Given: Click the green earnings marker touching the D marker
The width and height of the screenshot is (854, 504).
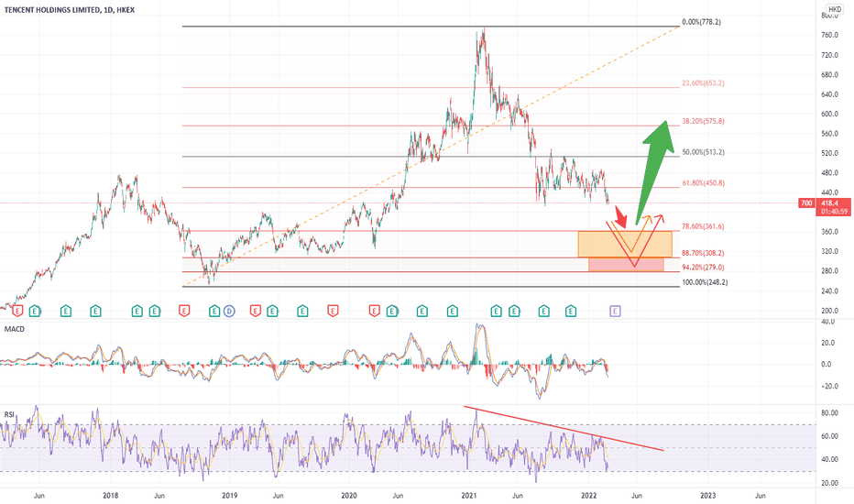Looking at the screenshot, I should [214, 312].
